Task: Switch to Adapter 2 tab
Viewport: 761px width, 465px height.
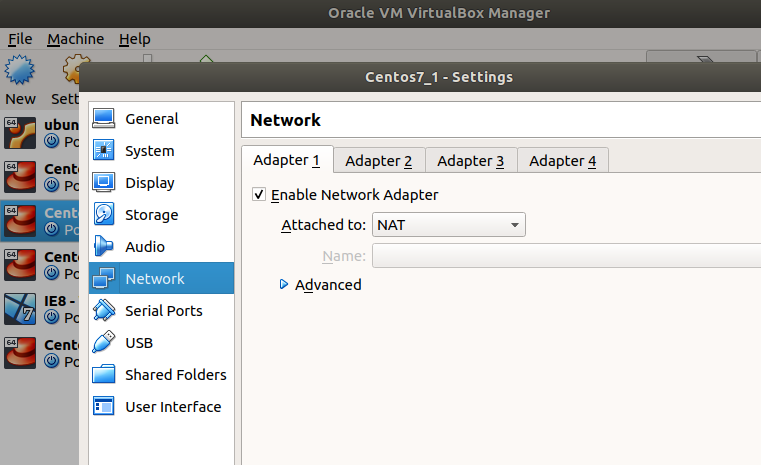Action: coord(378,161)
